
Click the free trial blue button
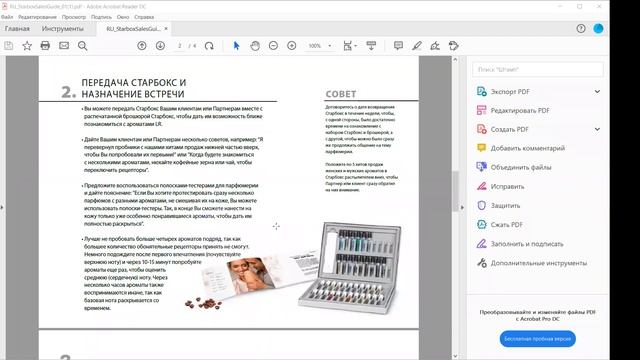pyautogui.click(x=538, y=339)
